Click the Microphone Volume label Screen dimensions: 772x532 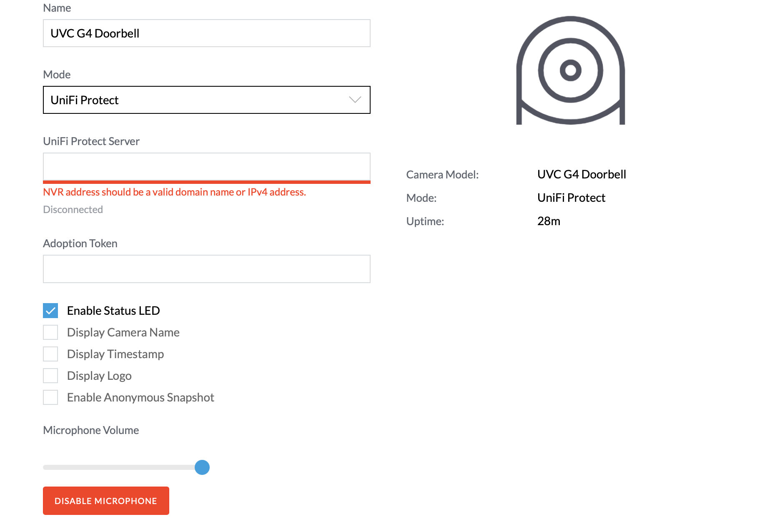(91, 430)
